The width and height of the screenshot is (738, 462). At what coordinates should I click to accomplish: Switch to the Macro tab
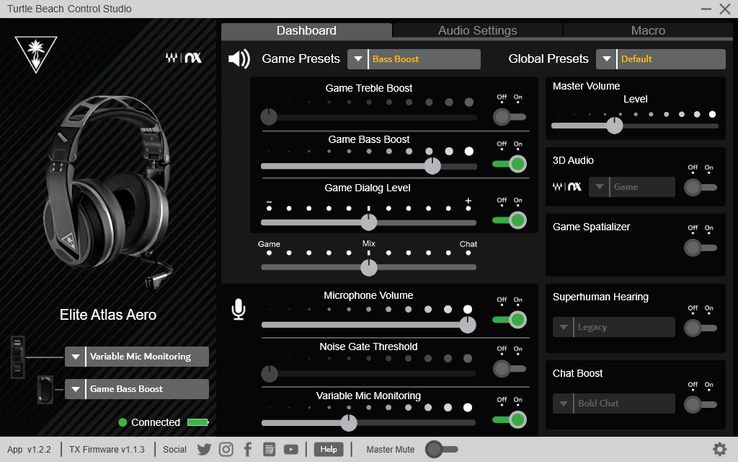[x=648, y=31]
